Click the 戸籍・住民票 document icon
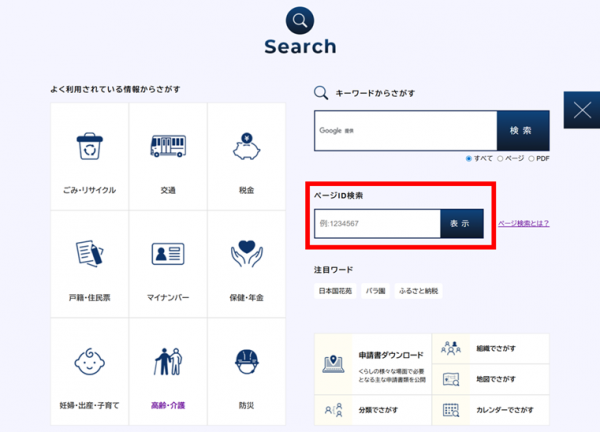The height and width of the screenshot is (432, 600). click(88, 255)
